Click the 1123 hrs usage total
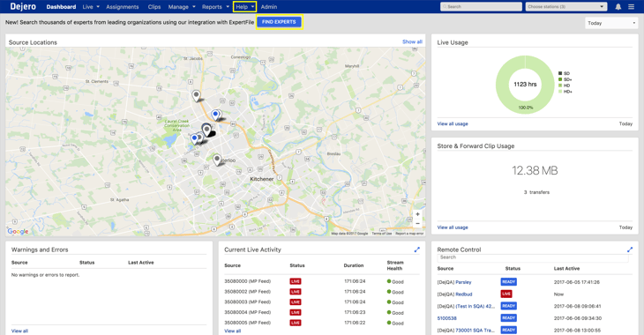The width and height of the screenshot is (644, 335). [x=525, y=84]
